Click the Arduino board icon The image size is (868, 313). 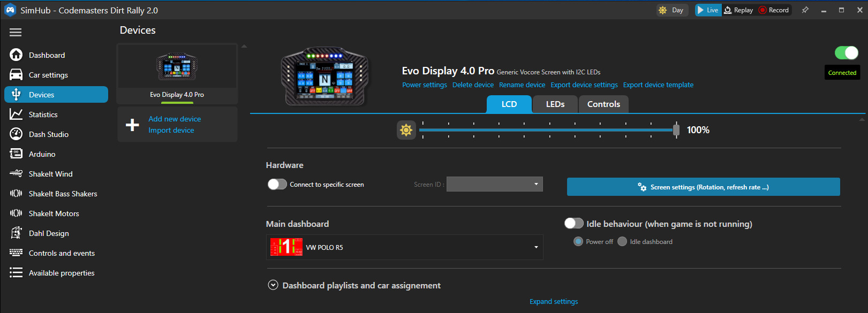(x=16, y=154)
